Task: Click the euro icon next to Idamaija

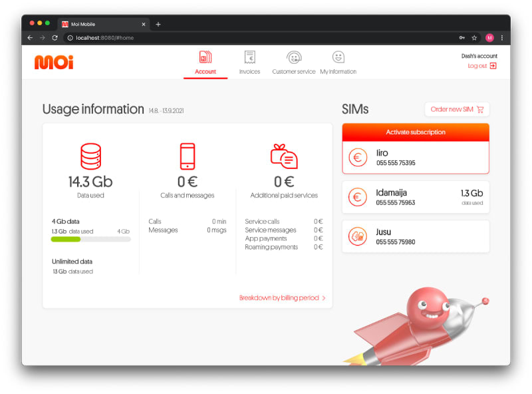Action: (x=358, y=197)
